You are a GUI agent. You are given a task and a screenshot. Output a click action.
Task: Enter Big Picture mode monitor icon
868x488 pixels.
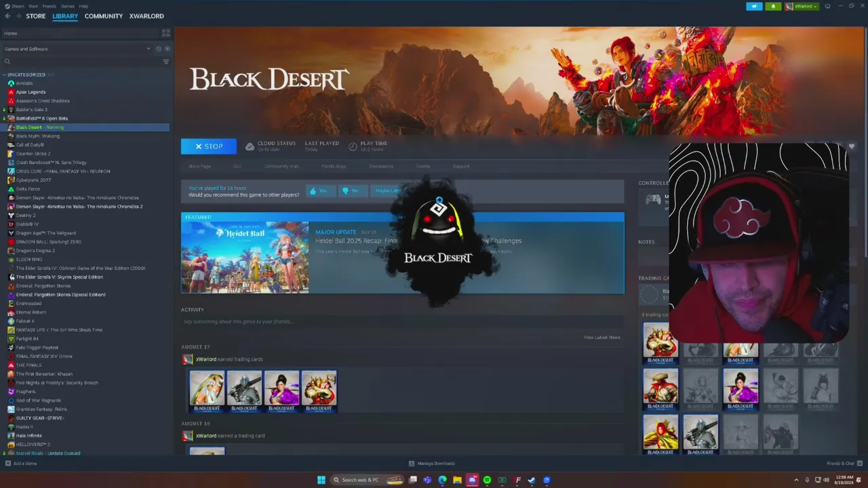click(x=827, y=6)
